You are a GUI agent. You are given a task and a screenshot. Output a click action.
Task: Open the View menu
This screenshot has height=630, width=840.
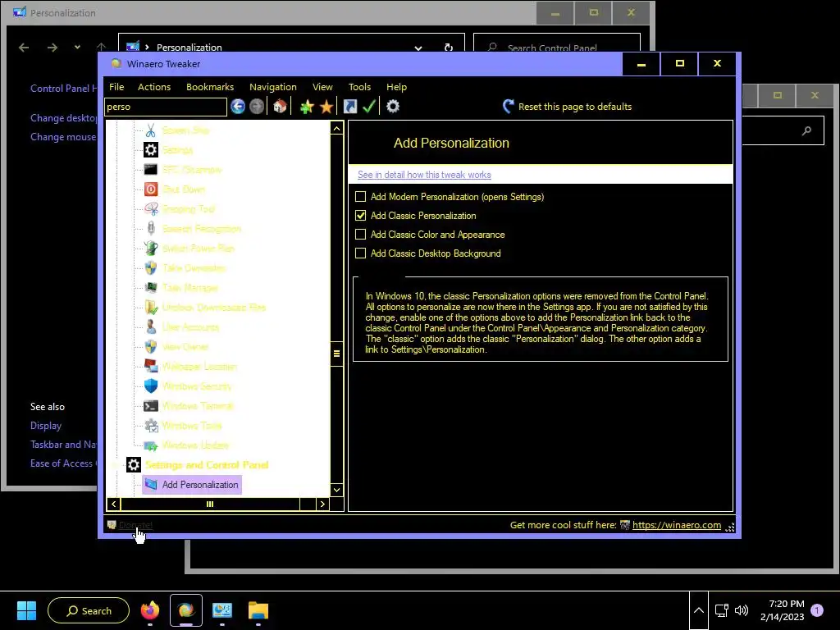point(322,87)
